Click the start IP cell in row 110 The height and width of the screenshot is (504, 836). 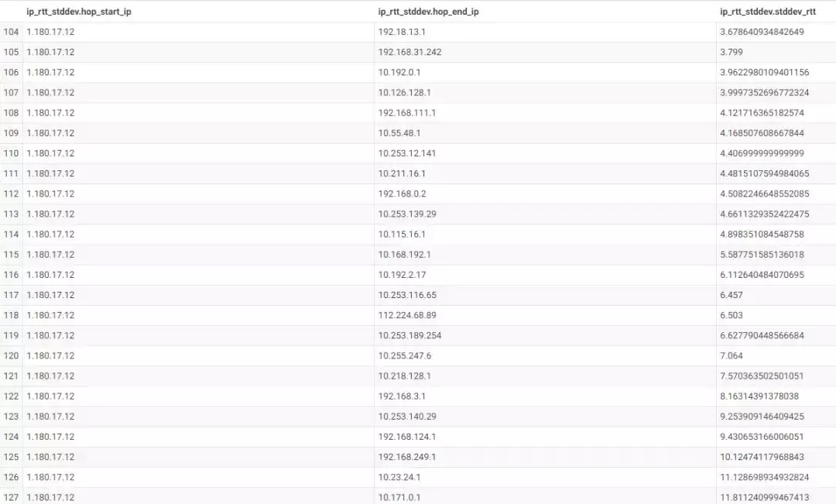(50, 153)
